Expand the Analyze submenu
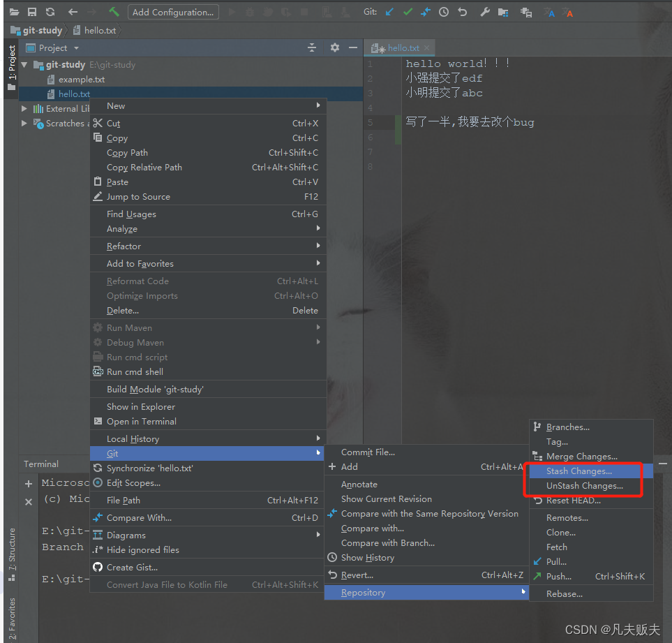The image size is (672, 643). [x=208, y=228]
